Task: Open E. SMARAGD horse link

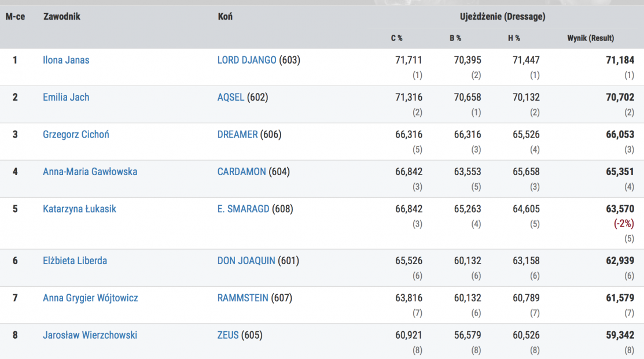Action: [x=243, y=209]
